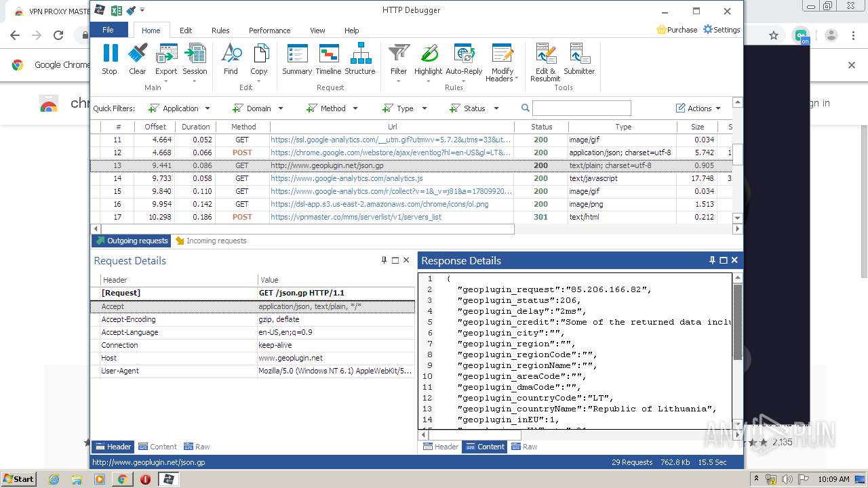Pin the Response Details panel
Image resolution: width=868 pixels, height=488 pixels.
[712, 260]
